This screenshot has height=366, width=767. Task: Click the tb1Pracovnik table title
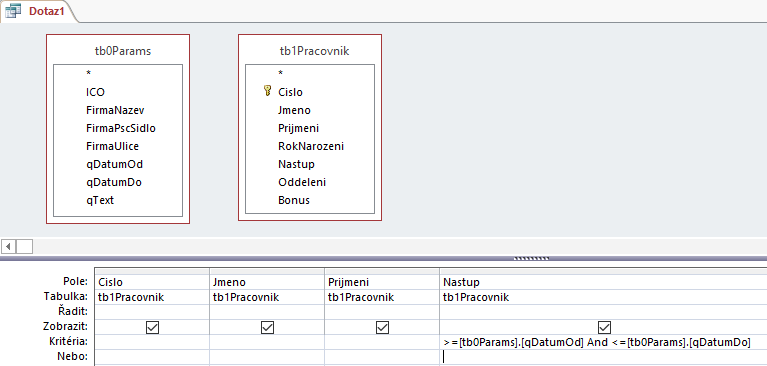(314, 51)
